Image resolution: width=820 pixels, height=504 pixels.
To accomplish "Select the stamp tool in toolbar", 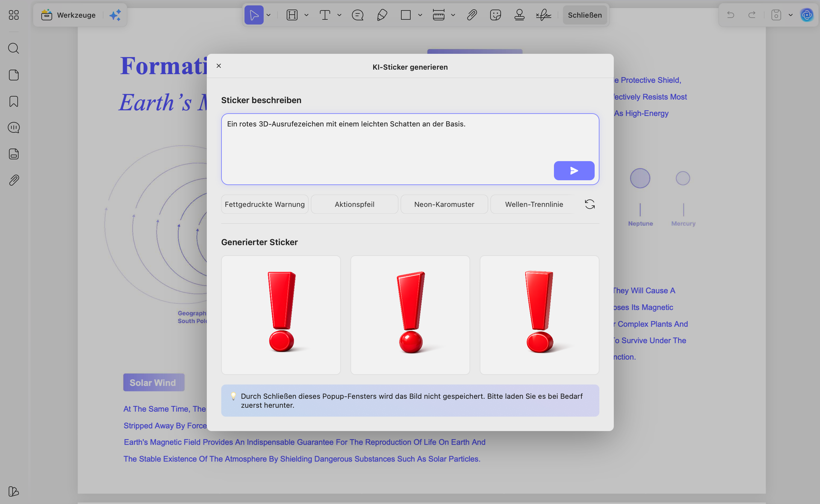I will pyautogui.click(x=519, y=15).
